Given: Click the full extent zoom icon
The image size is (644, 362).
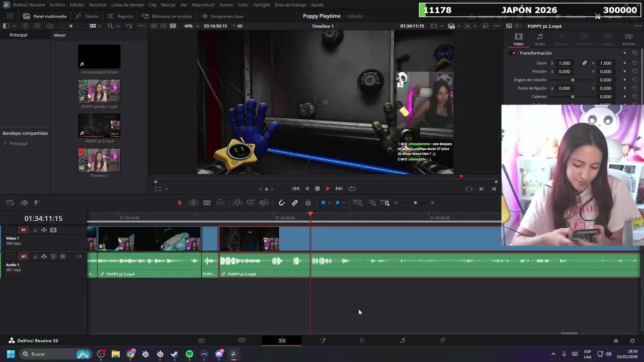Looking at the screenshot, I should pos(358,203).
